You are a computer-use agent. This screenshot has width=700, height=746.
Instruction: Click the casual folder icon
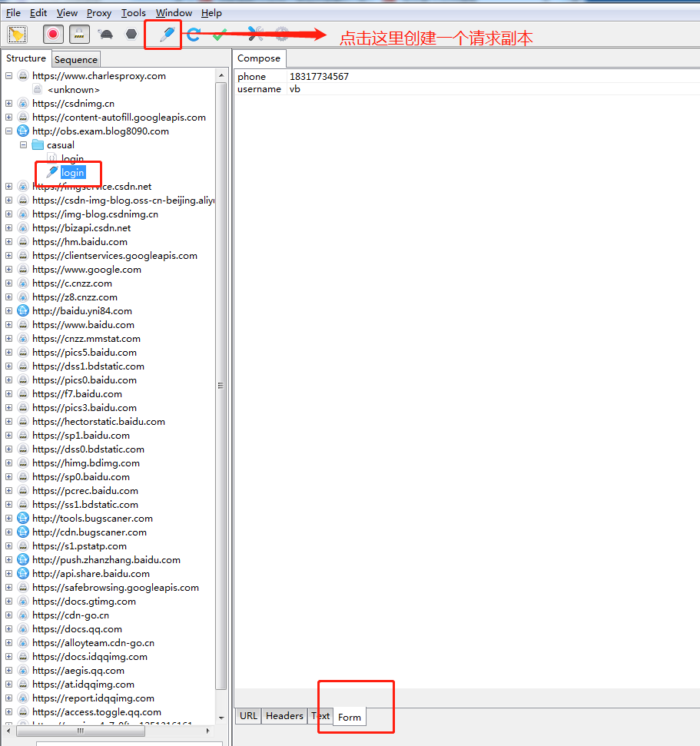click(x=38, y=144)
